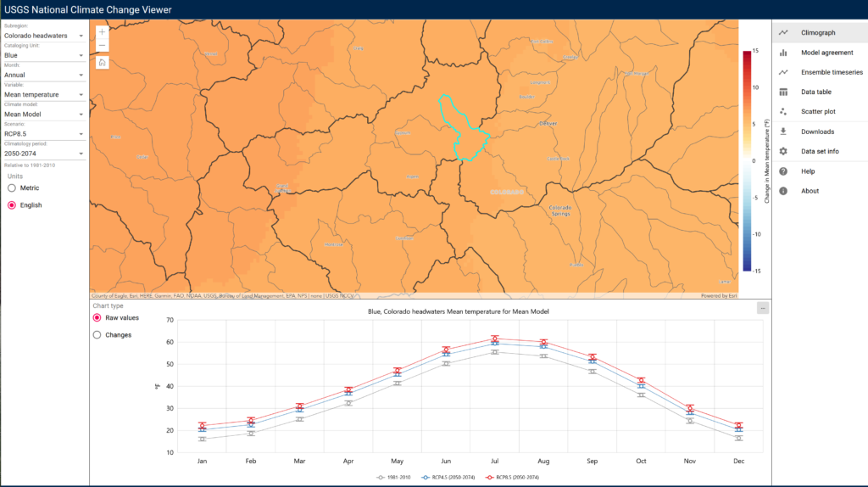Switch to the Scatter plot view
This screenshot has width=868, height=487.
(820, 111)
